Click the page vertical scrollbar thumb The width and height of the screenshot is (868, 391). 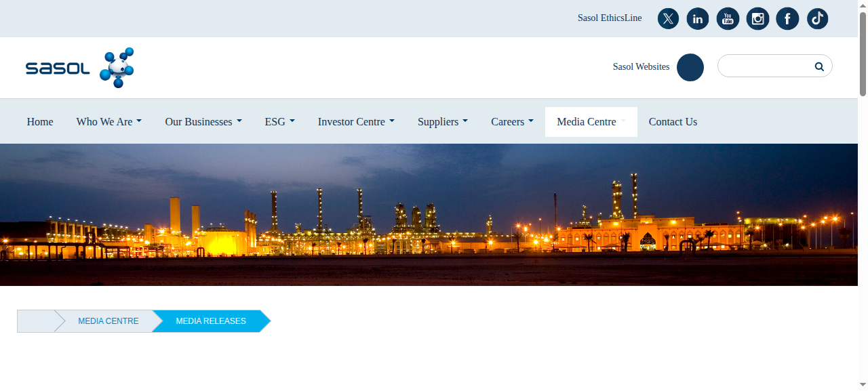click(863, 53)
